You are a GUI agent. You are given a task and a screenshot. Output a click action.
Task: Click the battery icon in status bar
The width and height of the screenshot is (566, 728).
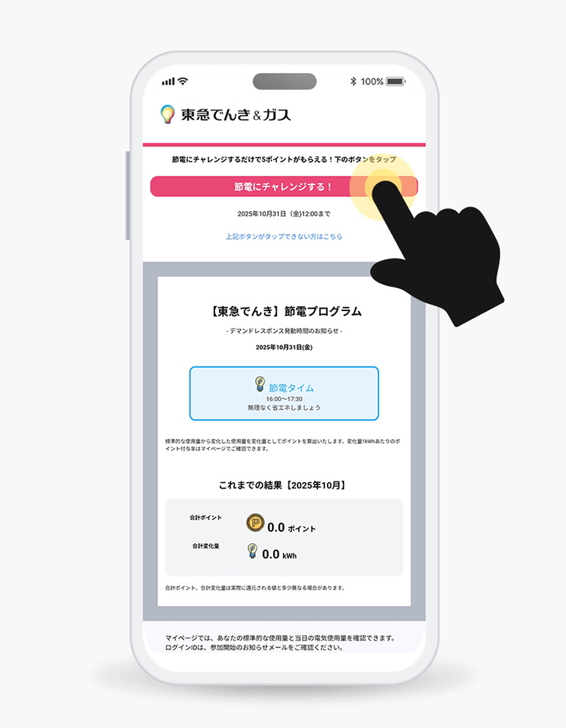[x=396, y=81]
